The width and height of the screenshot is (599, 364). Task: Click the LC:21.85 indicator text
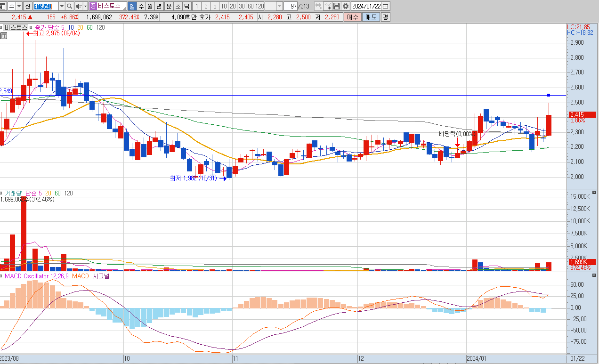[578, 27]
